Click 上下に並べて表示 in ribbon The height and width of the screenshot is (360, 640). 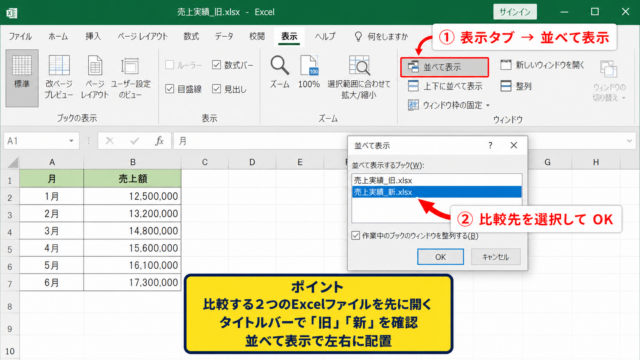tap(445, 86)
